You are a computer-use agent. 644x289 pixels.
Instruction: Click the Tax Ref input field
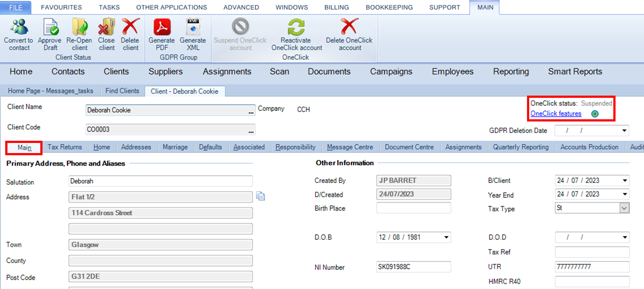click(592, 252)
